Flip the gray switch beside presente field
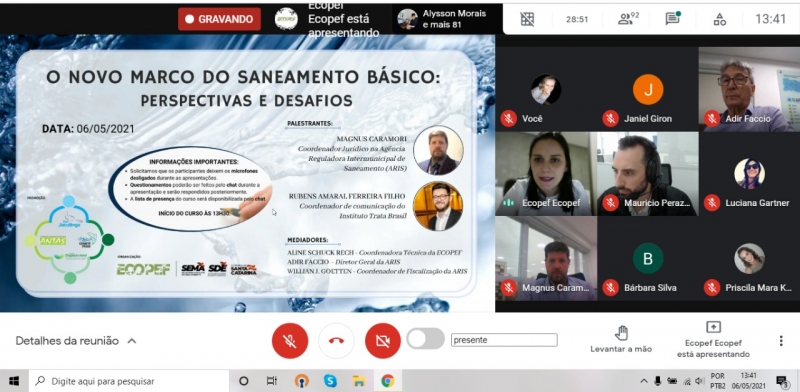This screenshot has height=392, width=800. 426,339
